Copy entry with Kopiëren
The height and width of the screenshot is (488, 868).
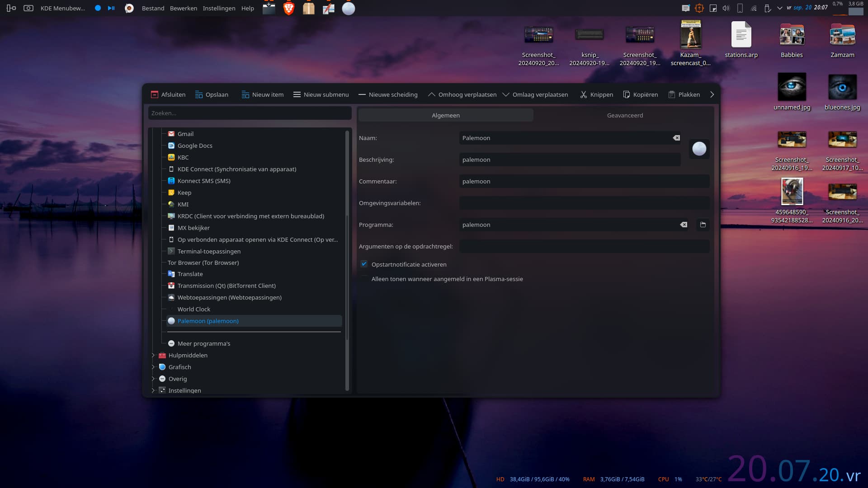click(641, 94)
